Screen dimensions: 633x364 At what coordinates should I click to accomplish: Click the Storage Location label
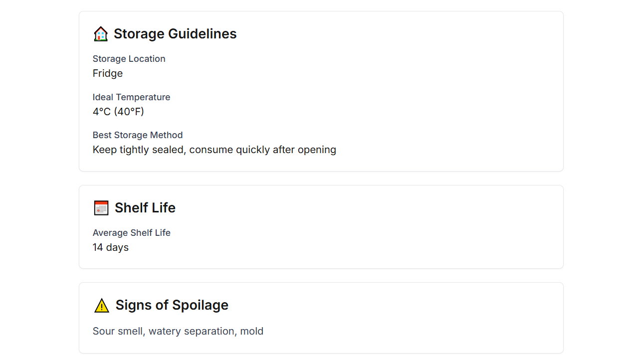(x=129, y=59)
